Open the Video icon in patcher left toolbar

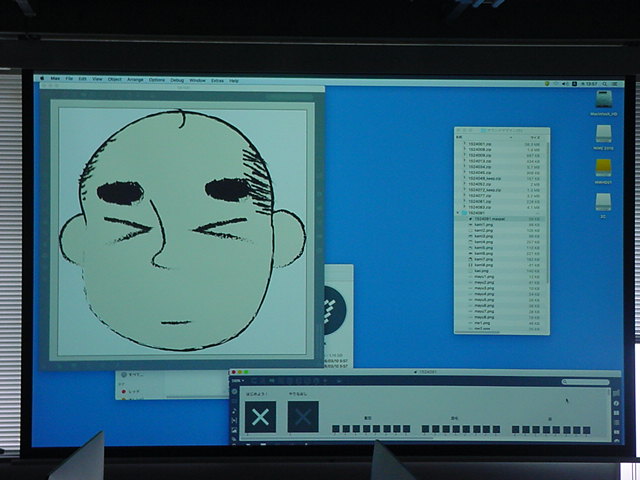point(234,420)
